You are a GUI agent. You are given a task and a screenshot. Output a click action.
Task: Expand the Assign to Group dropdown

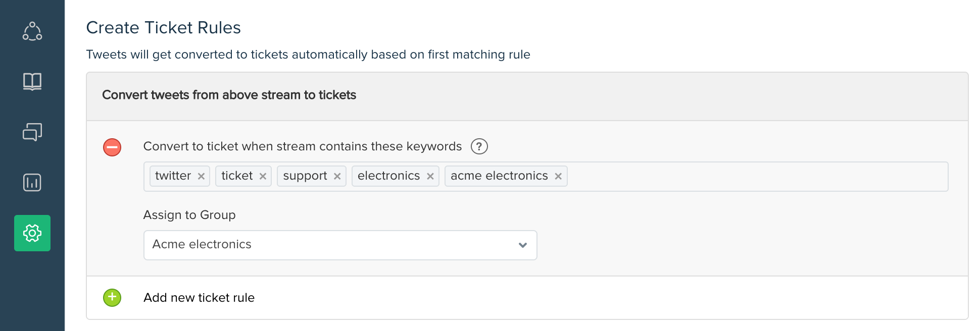tap(339, 245)
